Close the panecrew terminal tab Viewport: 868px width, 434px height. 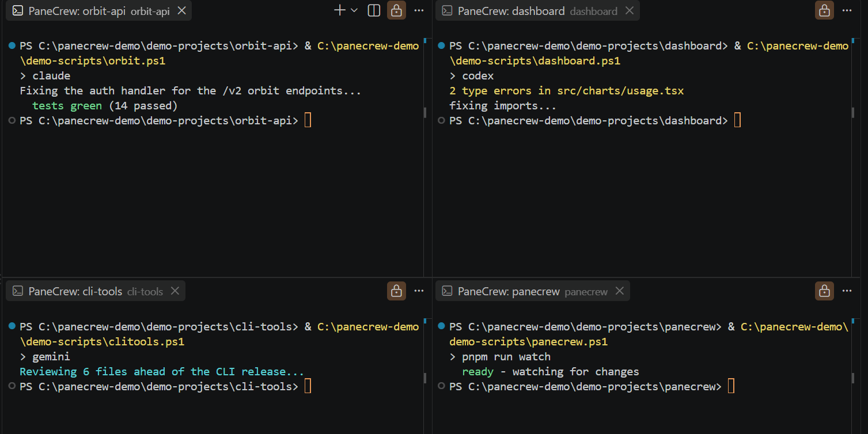(620, 291)
